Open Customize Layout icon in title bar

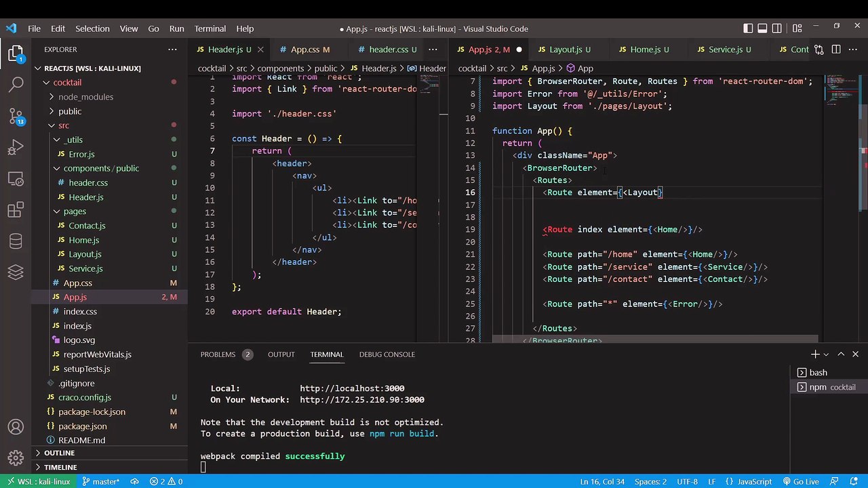click(797, 28)
